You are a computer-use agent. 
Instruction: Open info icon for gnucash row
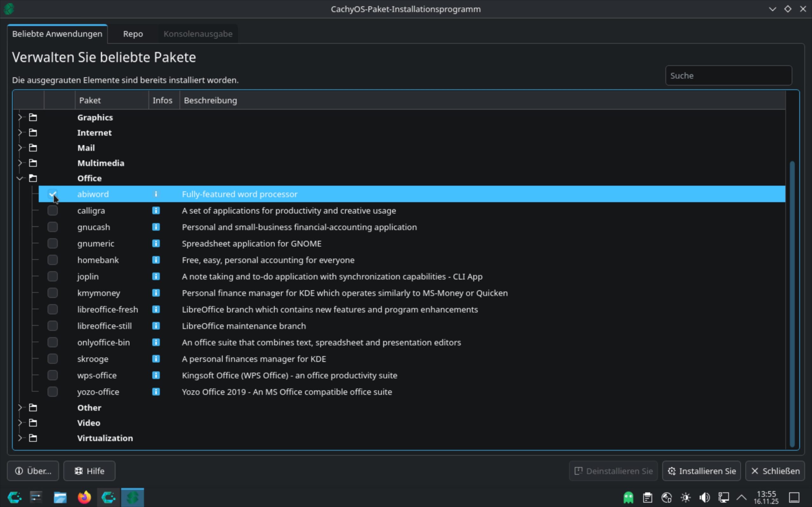tap(156, 227)
